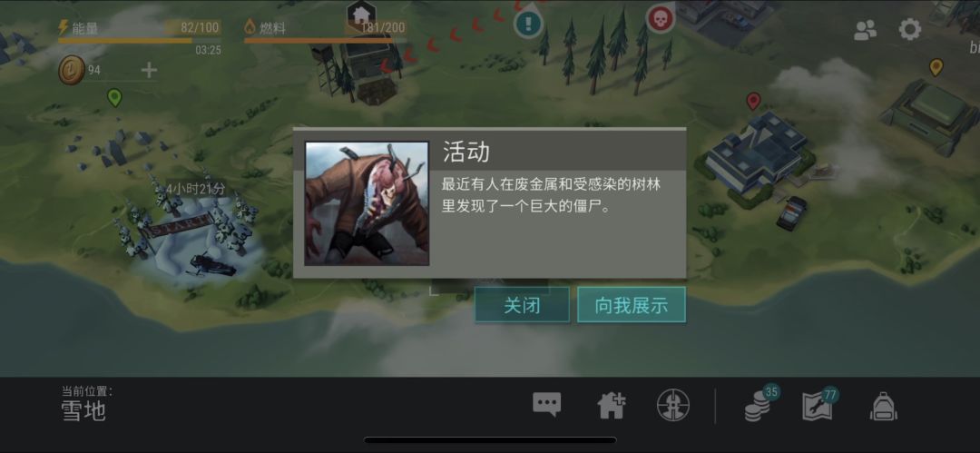Image resolution: width=980 pixels, height=453 pixels.
Task: Tap the exclamation alert map marker
Action: tap(529, 25)
